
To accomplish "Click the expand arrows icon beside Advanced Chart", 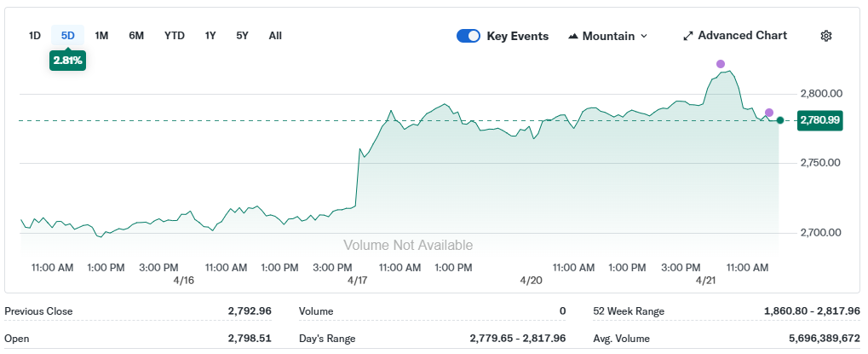I will [x=688, y=36].
